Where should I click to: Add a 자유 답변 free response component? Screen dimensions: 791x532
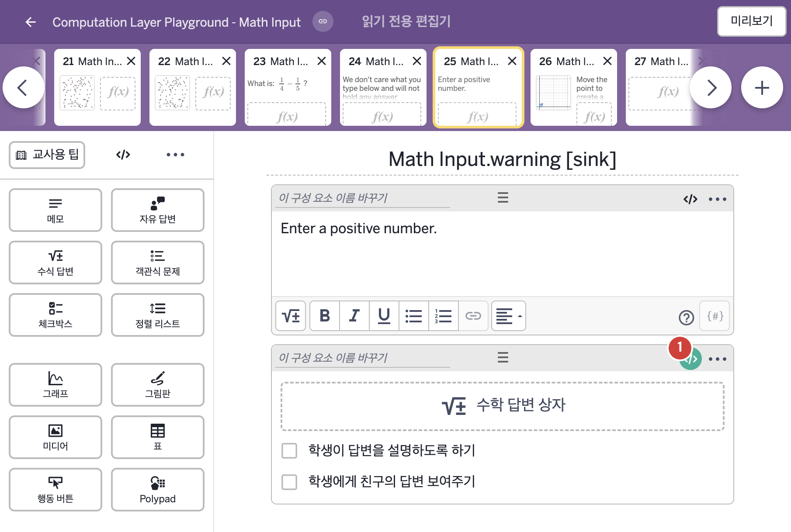[x=158, y=210]
